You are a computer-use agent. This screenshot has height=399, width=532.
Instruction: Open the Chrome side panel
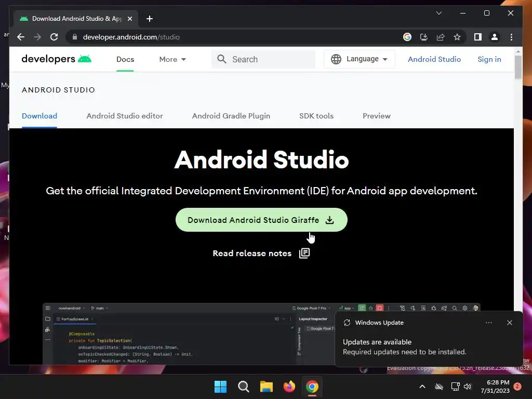[478, 37]
